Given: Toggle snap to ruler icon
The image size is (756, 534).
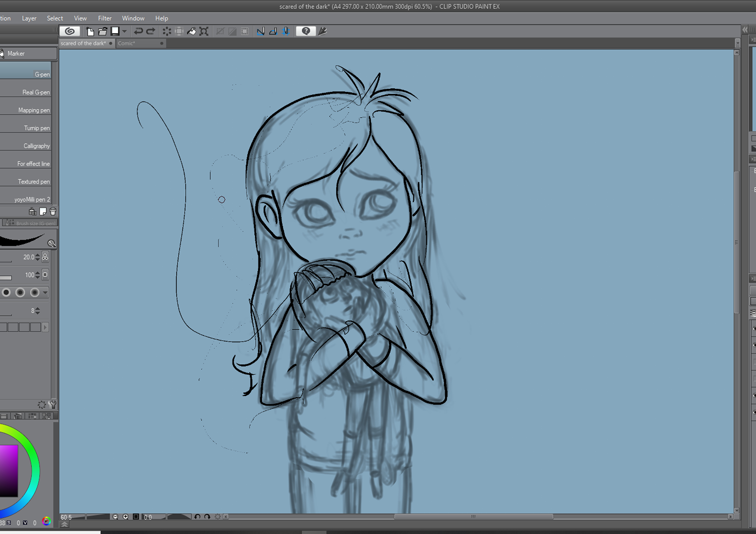Looking at the screenshot, I should click(261, 31).
